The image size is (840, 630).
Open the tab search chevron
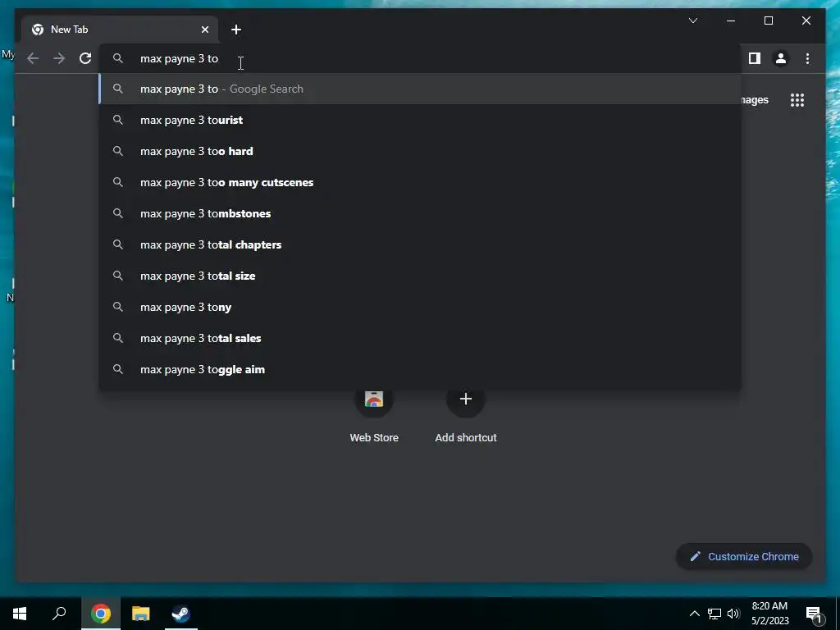[692, 21]
